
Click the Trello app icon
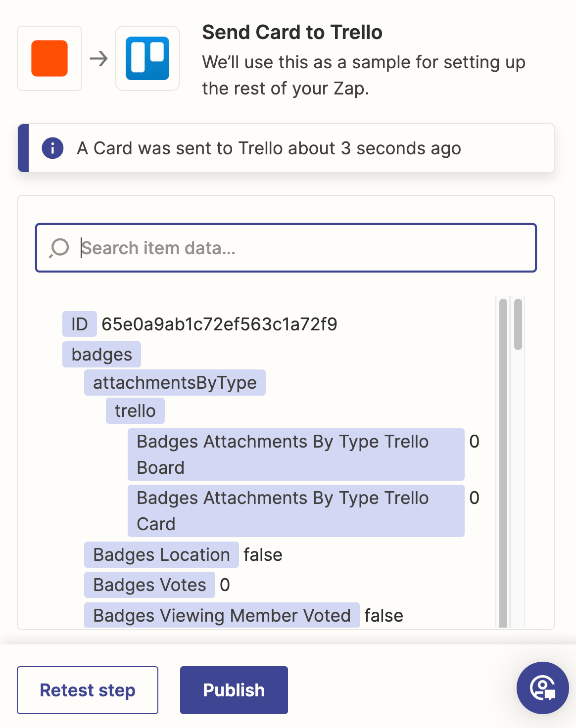click(x=147, y=58)
